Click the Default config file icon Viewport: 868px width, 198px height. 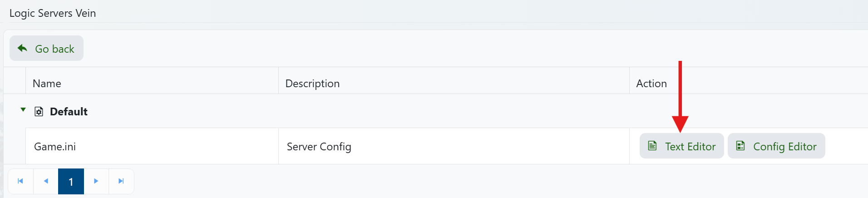pyautogui.click(x=39, y=112)
